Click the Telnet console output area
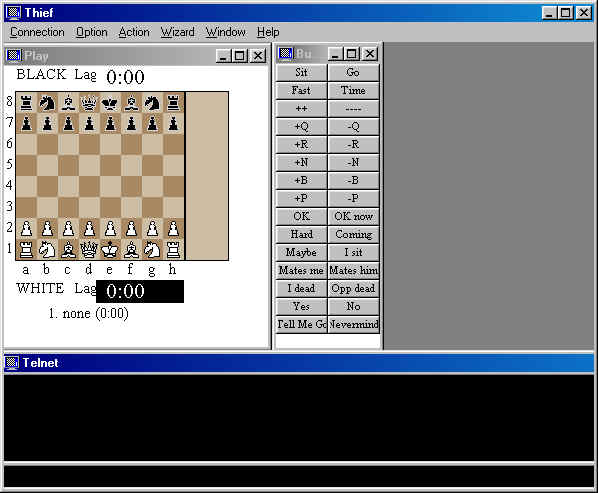598x493 pixels. pos(299,418)
